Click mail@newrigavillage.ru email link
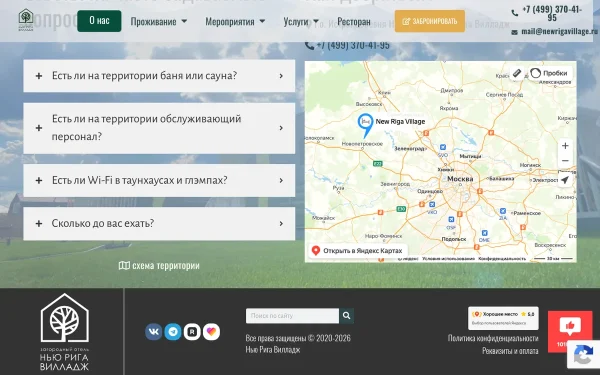The image size is (600, 375). [559, 31]
